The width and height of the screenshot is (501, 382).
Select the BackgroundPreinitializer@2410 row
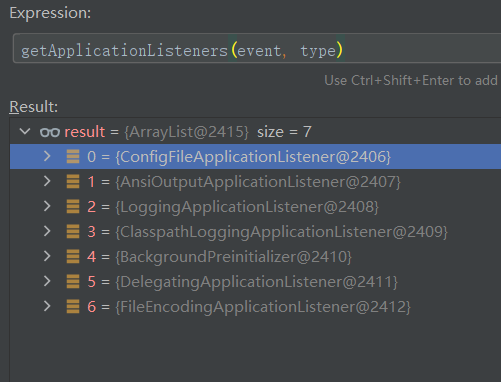point(255,257)
